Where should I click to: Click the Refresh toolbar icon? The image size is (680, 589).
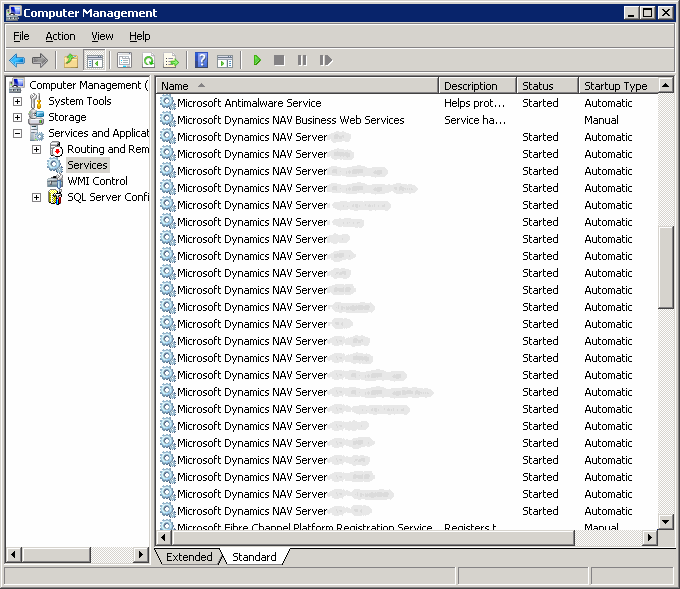tap(148, 60)
